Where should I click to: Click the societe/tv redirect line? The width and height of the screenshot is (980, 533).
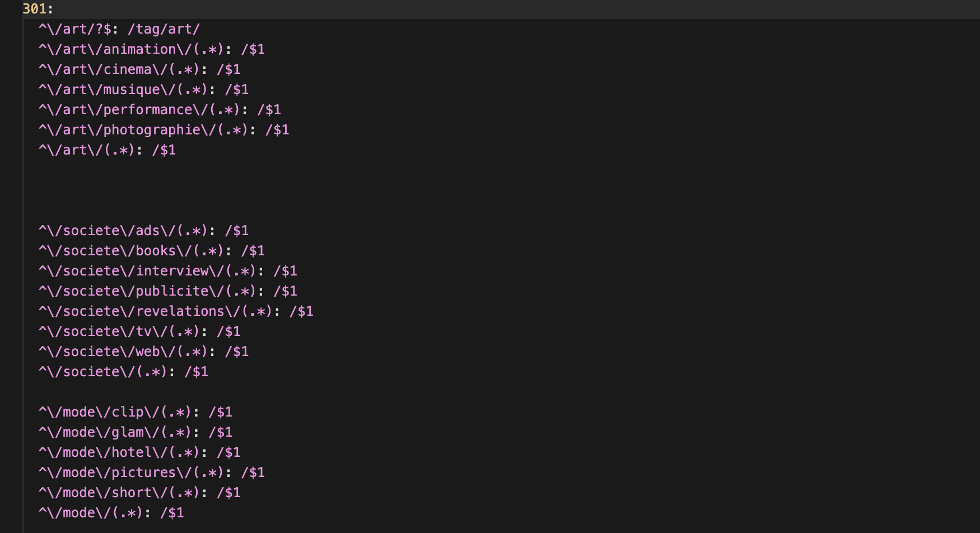(x=139, y=331)
